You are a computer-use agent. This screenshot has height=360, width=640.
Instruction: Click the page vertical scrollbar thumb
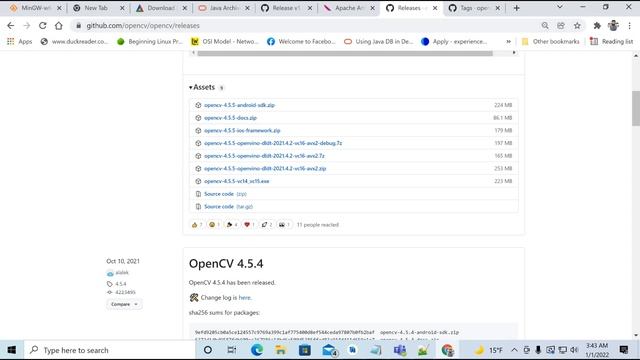tap(636, 109)
